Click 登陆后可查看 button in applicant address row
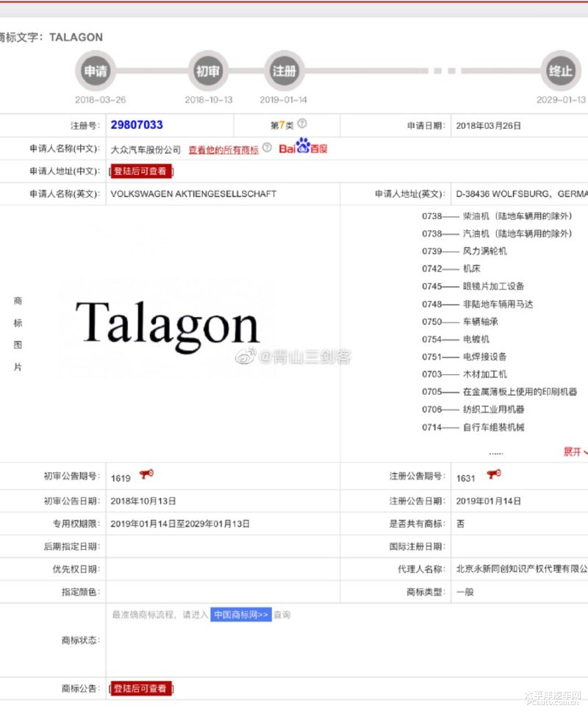Screen dimensions: 588x711 point(141,171)
